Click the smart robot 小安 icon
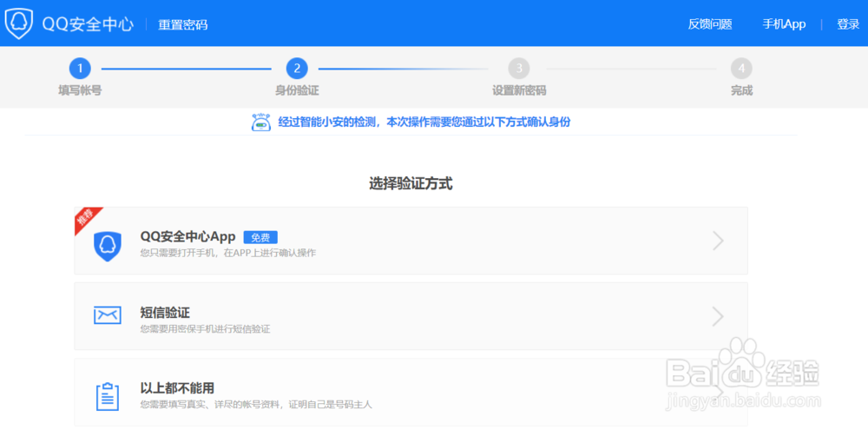868x430 pixels. coord(260,122)
